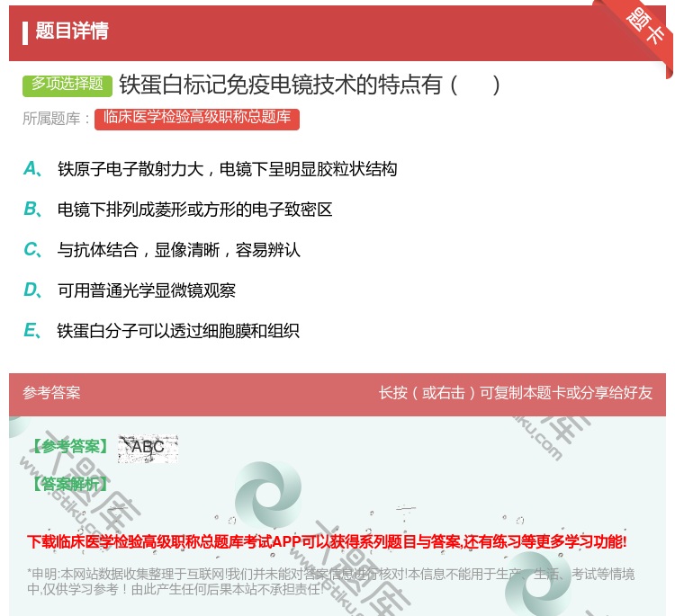Viewport: 675px width, 616px height.
Task: Click the teal letter A option marker
Action: 32,169
